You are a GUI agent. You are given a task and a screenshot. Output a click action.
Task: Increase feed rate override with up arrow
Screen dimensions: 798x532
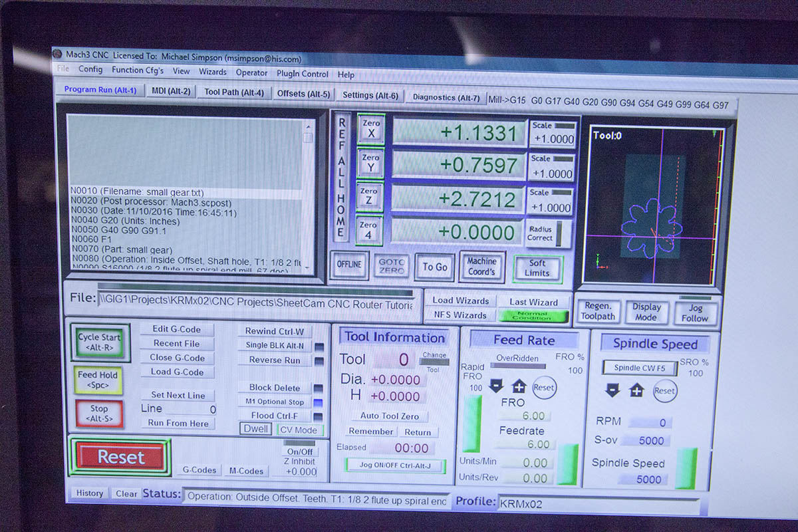pos(519,386)
